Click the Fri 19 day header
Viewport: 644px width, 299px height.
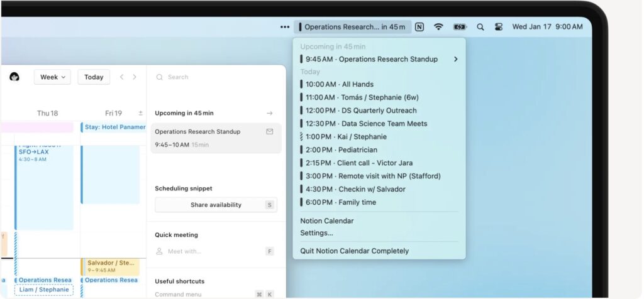tap(113, 113)
